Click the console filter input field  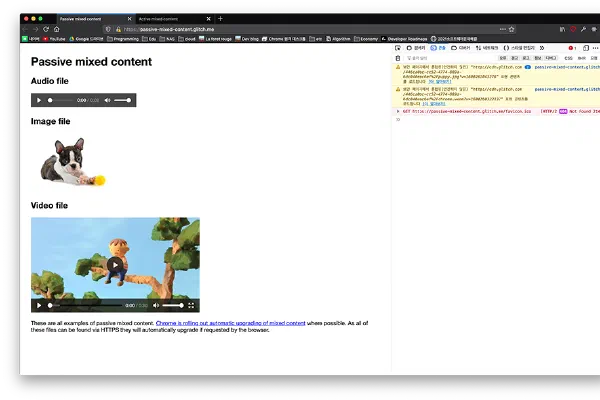coord(440,58)
